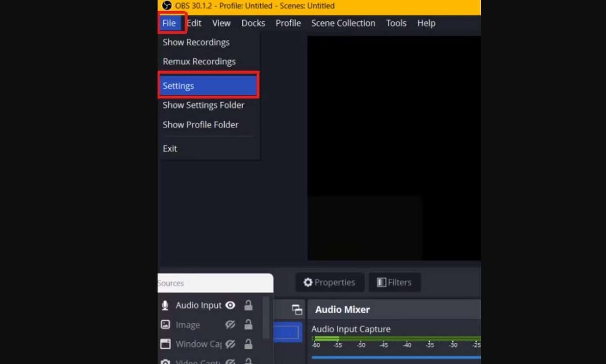Click the Sources list scrollbar
The width and height of the screenshot is (606, 364).
(x=266, y=318)
